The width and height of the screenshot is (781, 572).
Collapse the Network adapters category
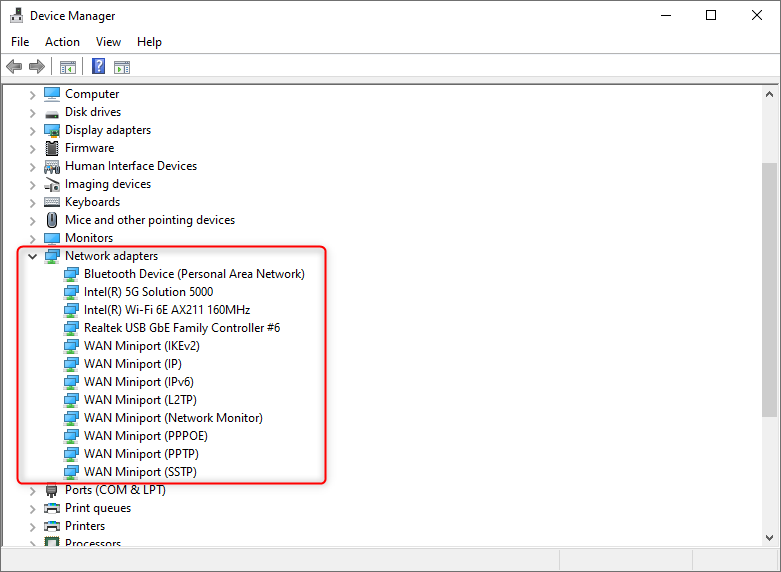(32, 257)
